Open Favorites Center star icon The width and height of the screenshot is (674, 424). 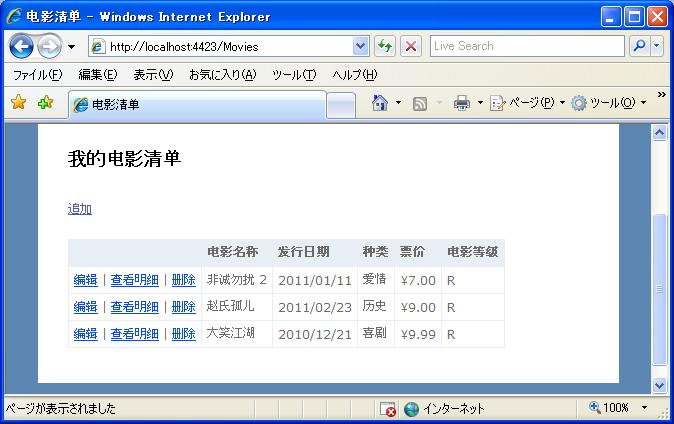[x=18, y=103]
